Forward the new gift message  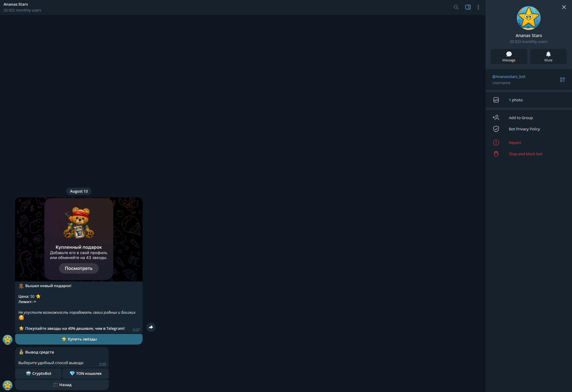[x=151, y=327]
